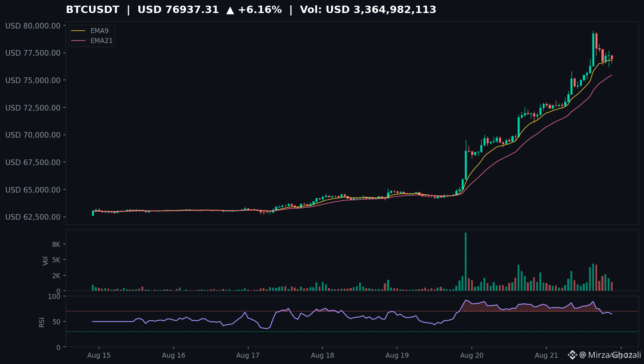The width and height of the screenshot is (644, 364).
Task: Click the USD 65,000.00 price axis label
Action: pyautogui.click(x=33, y=190)
